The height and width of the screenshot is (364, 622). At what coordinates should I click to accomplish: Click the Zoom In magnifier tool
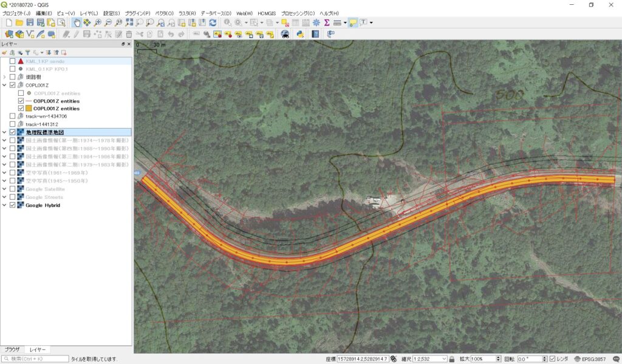[x=97, y=22]
